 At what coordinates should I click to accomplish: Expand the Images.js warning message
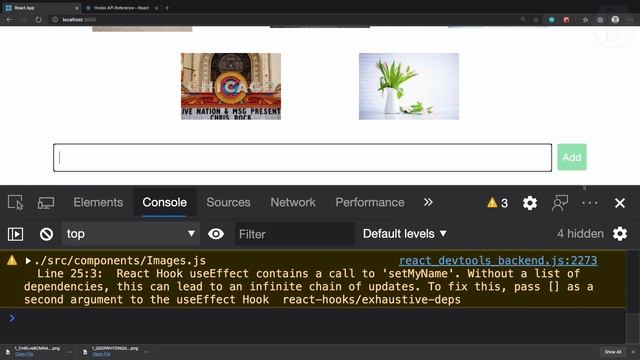pos(28,261)
